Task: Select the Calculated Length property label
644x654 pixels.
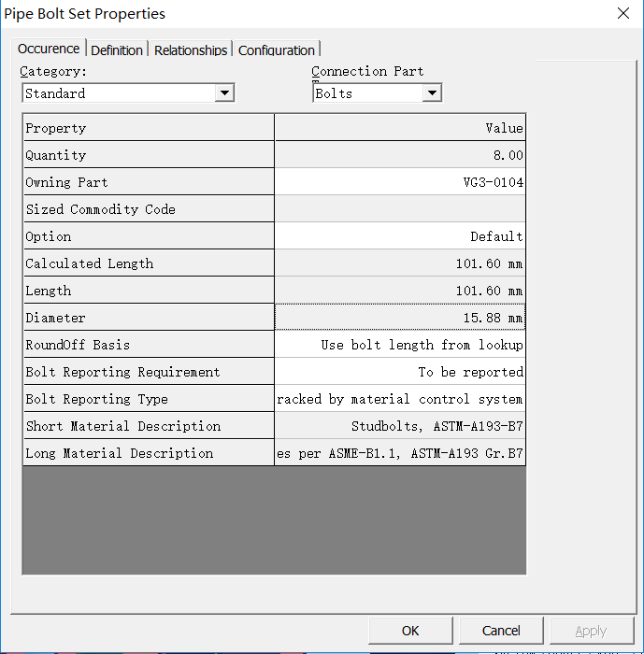Action: [x=149, y=263]
